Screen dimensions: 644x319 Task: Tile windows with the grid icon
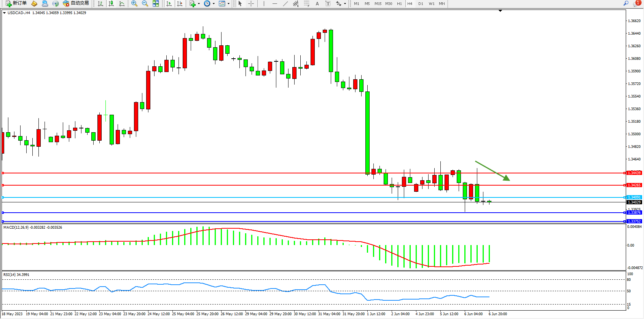[156, 3]
